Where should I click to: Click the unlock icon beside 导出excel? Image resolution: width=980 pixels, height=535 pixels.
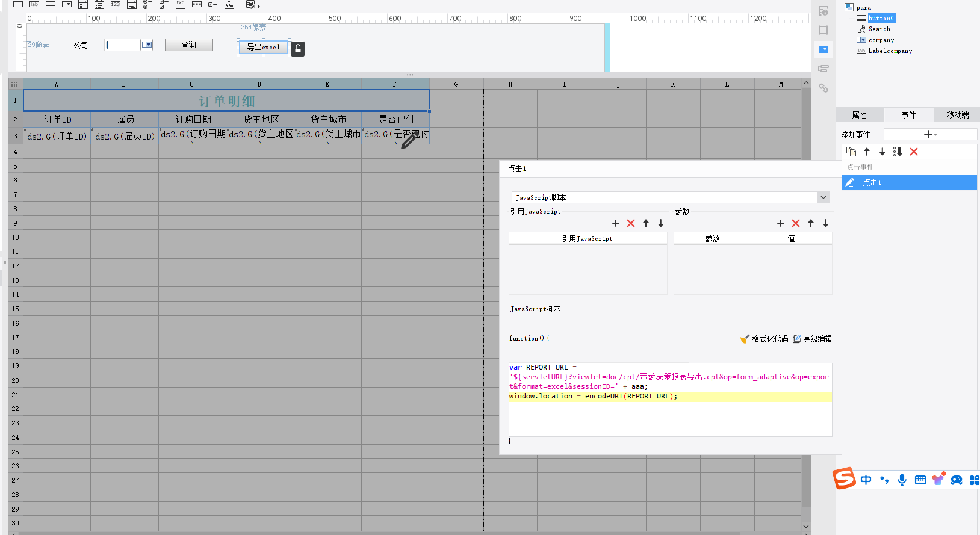tap(298, 49)
